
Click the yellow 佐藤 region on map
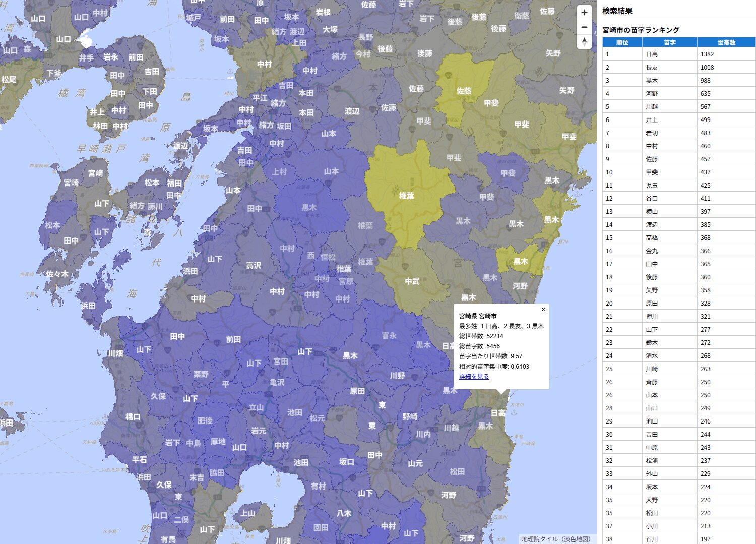[463, 91]
